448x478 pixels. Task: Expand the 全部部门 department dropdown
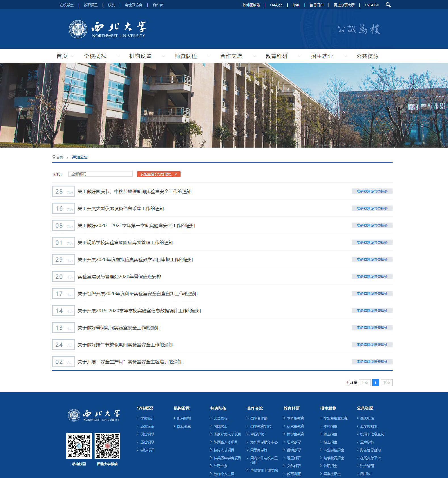point(100,174)
